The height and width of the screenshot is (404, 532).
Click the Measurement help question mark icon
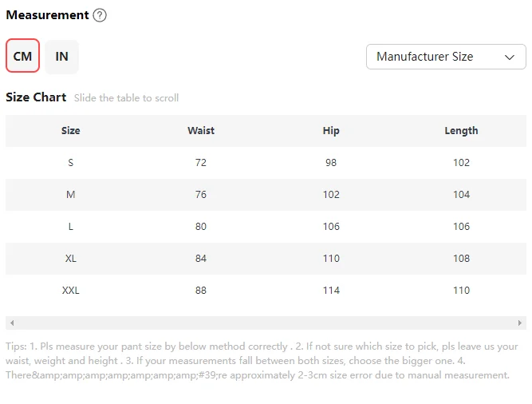point(100,15)
